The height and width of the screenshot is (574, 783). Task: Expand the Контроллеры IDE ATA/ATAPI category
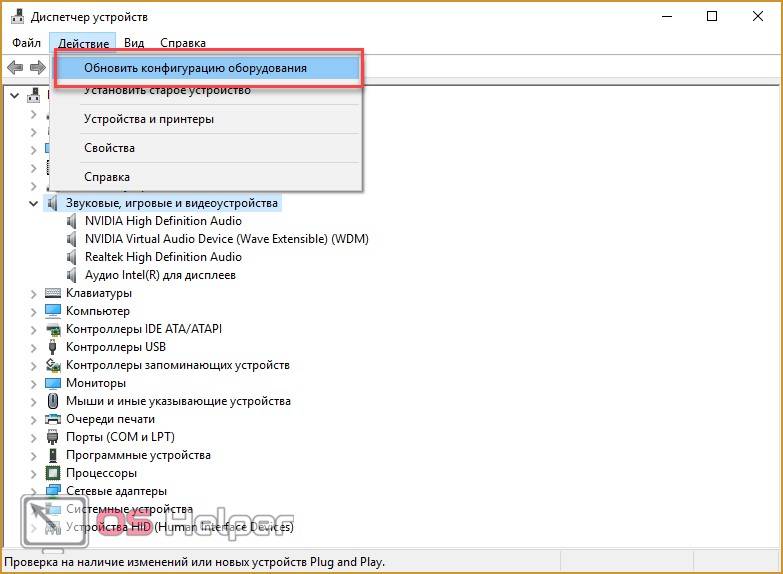33,329
